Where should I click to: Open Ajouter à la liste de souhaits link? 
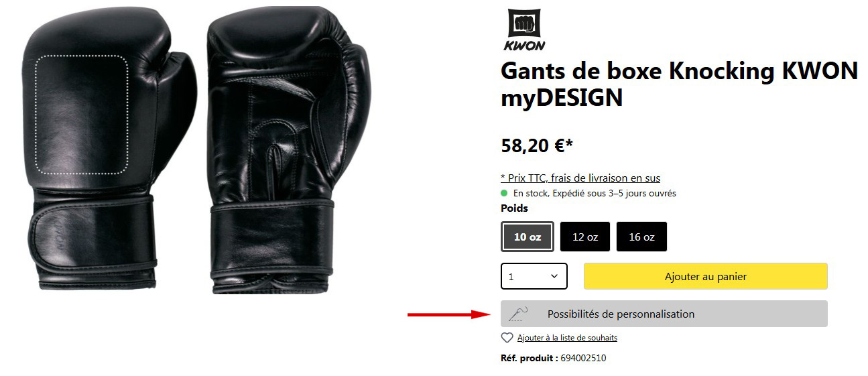click(x=567, y=338)
